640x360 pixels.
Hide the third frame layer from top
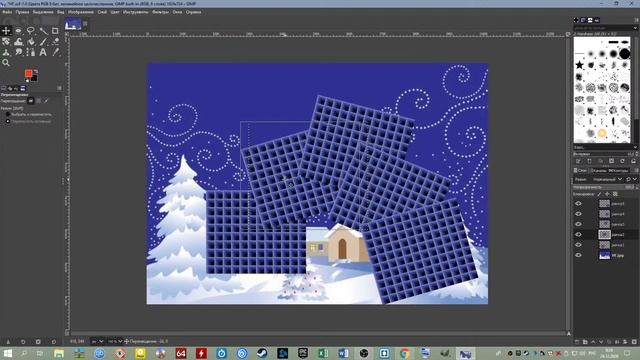tap(578, 224)
